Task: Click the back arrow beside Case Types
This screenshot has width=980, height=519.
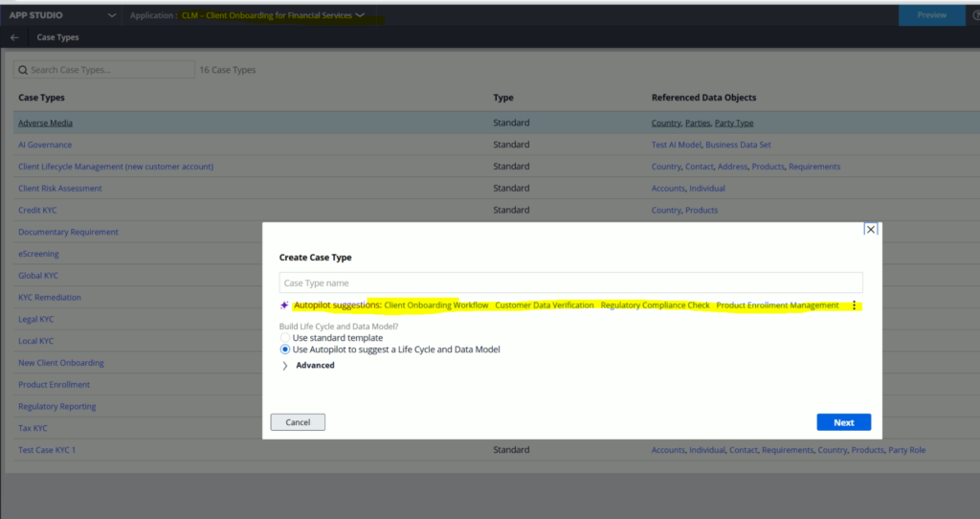Action: pos(14,37)
